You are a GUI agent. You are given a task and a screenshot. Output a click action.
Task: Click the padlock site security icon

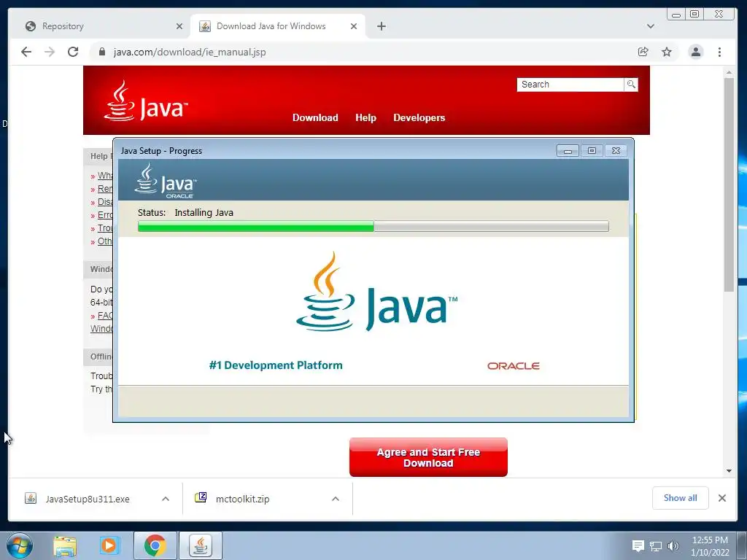coord(102,52)
